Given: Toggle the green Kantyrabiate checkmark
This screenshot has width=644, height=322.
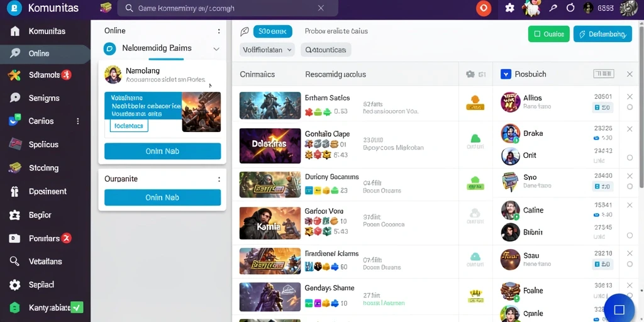Looking at the screenshot, I should 77,307.
